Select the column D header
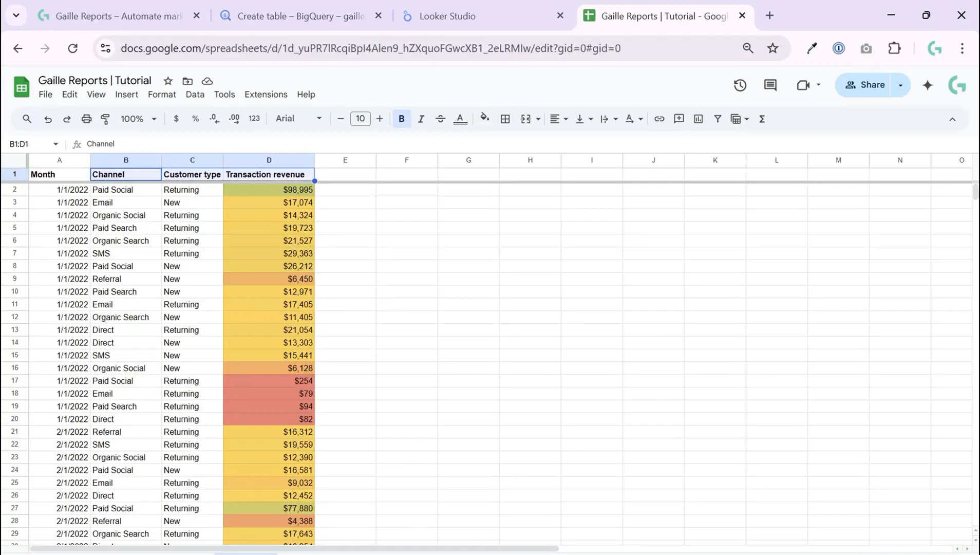 click(269, 160)
